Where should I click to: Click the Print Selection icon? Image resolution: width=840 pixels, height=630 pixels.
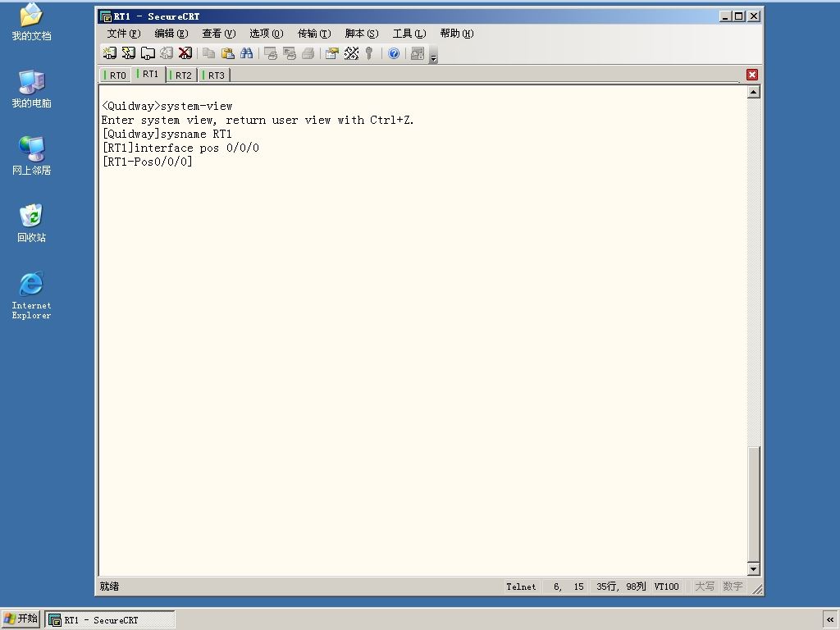point(290,53)
